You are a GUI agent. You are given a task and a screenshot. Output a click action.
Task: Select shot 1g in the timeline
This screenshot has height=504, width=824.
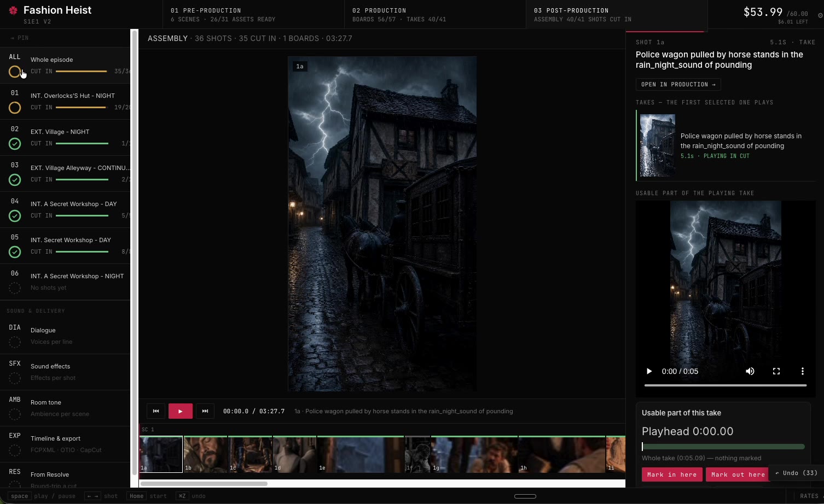pos(474,454)
